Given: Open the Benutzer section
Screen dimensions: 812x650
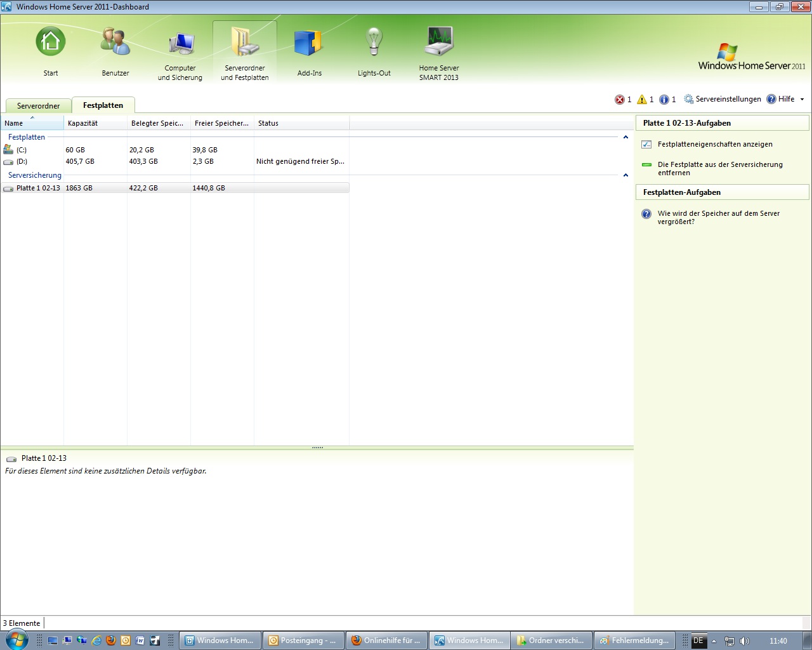Looking at the screenshot, I should tap(115, 52).
